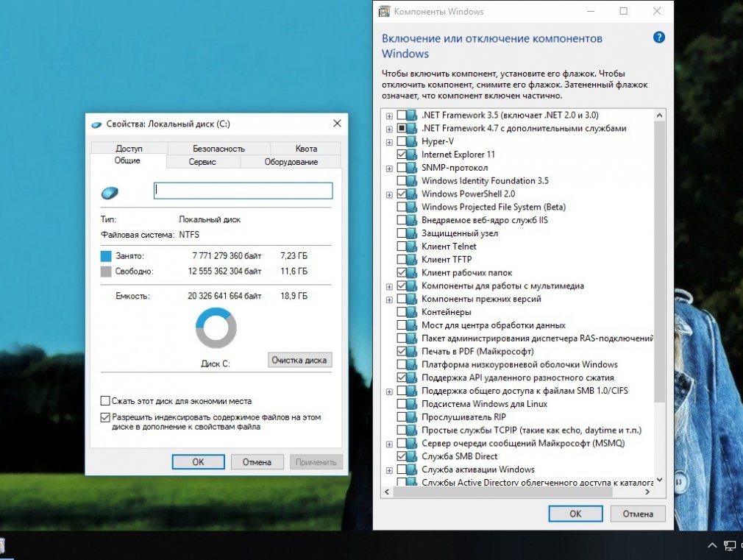Click the icon beside Пакет администрирования диспетчера RAS-подключений
The image size is (743, 560).
pos(412,339)
